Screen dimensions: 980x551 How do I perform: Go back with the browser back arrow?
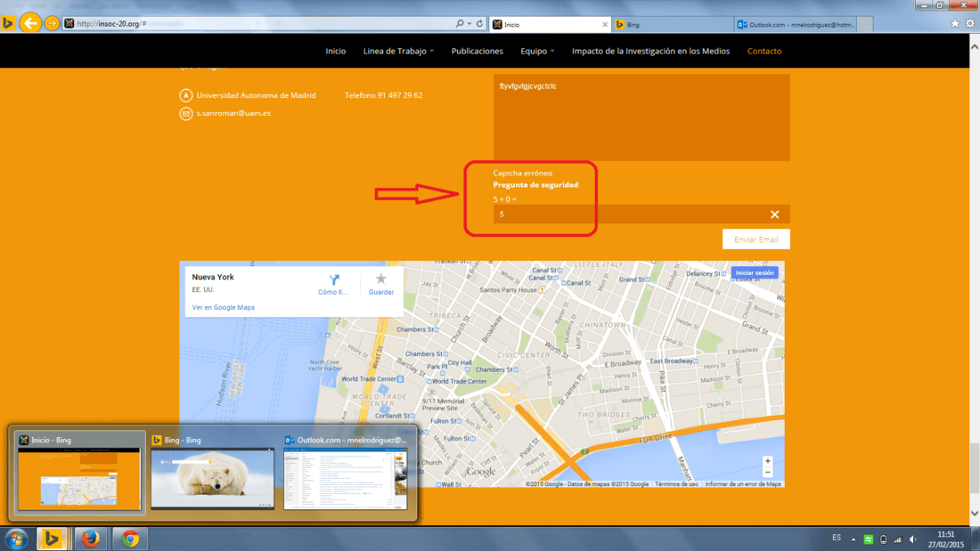(x=29, y=24)
